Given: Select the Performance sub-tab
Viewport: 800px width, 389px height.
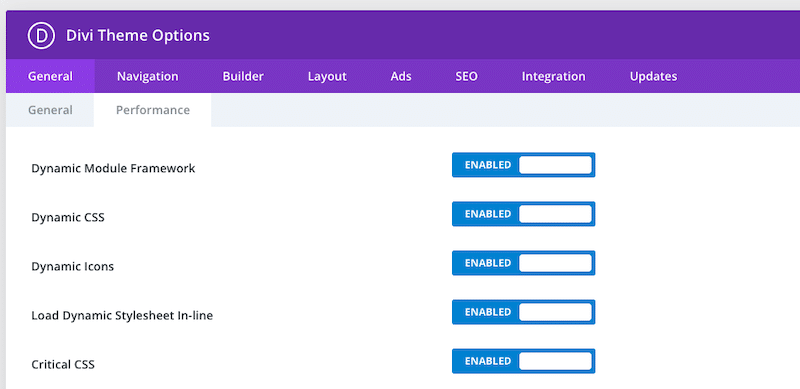Looking at the screenshot, I should (153, 110).
